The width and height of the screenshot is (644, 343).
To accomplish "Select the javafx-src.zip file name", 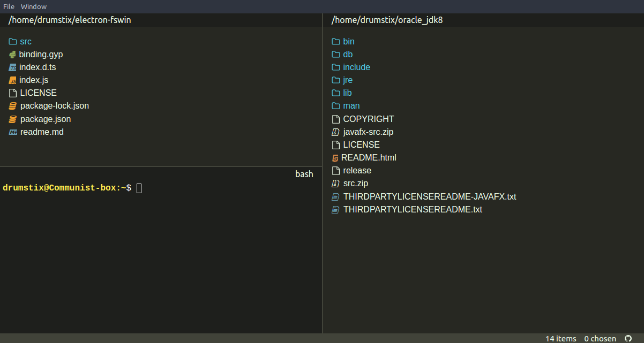I will (369, 132).
